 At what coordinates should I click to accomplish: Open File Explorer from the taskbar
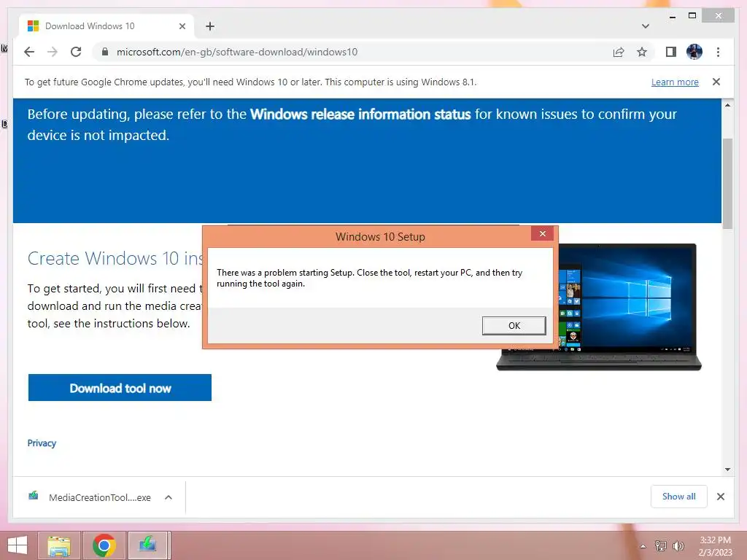(x=59, y=545)
